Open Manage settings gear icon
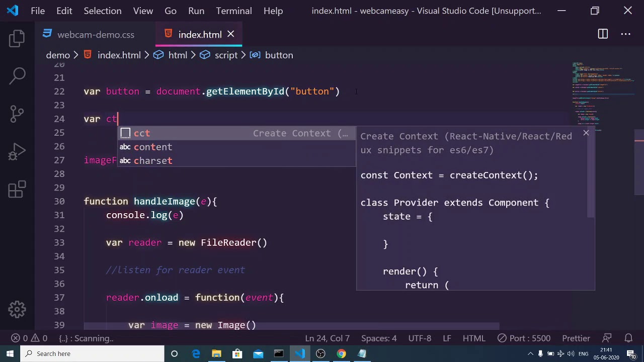This screenshot has width=644, height=362. (x=17, y=309)
